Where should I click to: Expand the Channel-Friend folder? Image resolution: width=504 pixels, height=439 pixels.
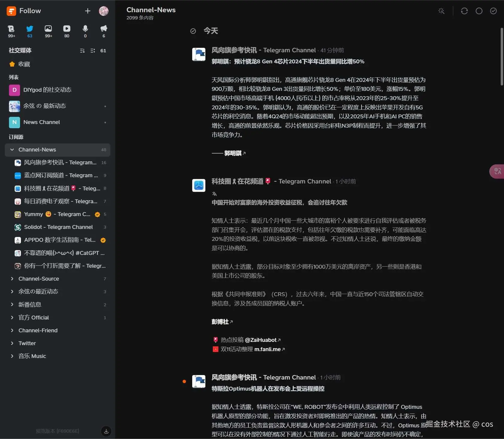point(12,330)
